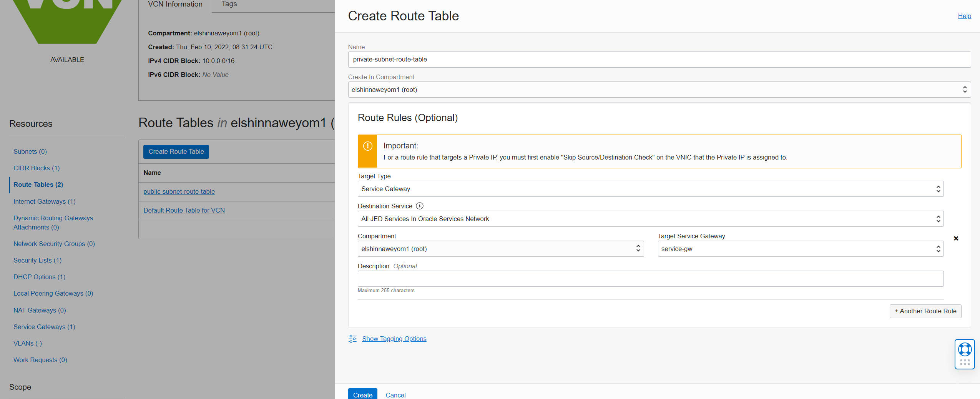Click the grid dots icon below the help widget
Viewport: 980px width, 399px height.
point(963,363)
